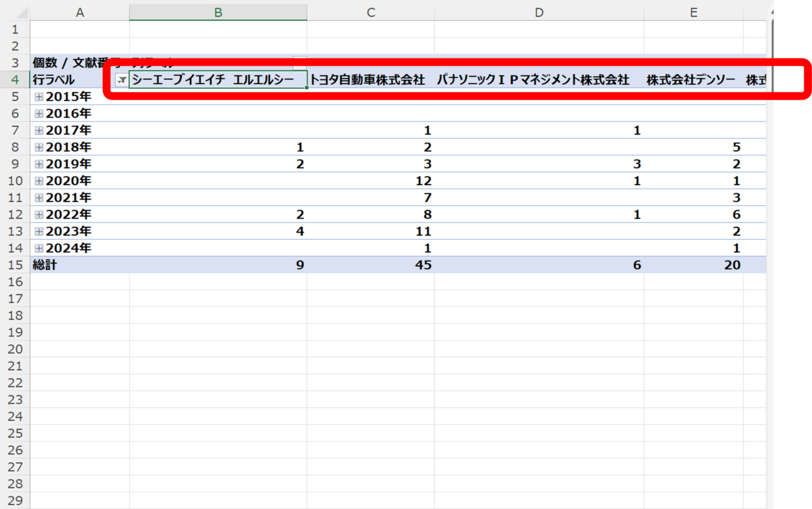Expand the 2017年 row group
This screenshot has height=509, width=812.
pyautogui.click(x=39, y=131)
